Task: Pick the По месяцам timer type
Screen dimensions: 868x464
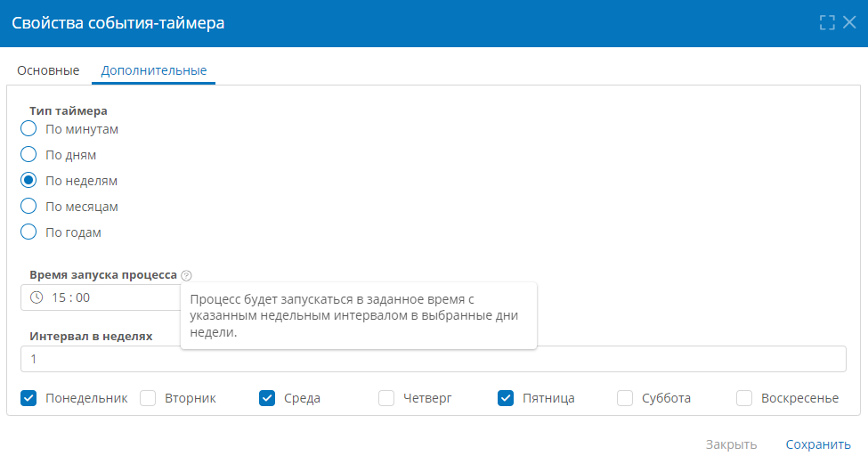Action: click(28, 207)
